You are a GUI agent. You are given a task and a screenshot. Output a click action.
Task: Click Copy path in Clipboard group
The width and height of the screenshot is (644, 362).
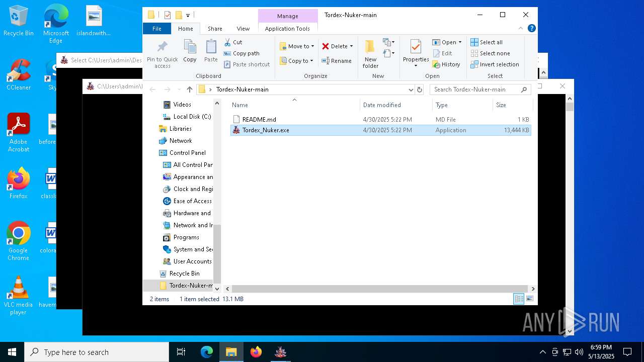[242, 53]
